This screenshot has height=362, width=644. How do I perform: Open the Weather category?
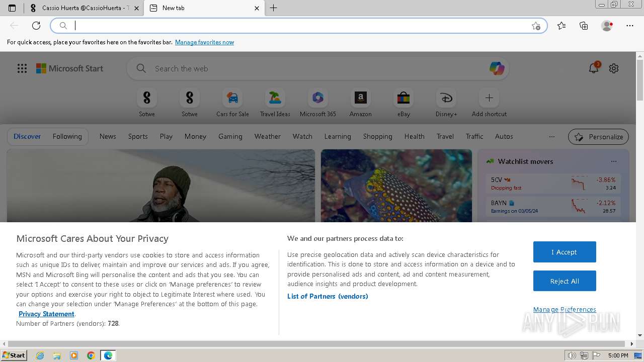coord(268,136)
